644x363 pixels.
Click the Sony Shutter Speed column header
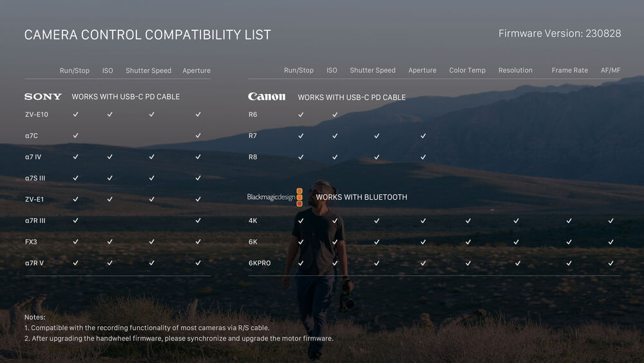(x=148, y=70)
